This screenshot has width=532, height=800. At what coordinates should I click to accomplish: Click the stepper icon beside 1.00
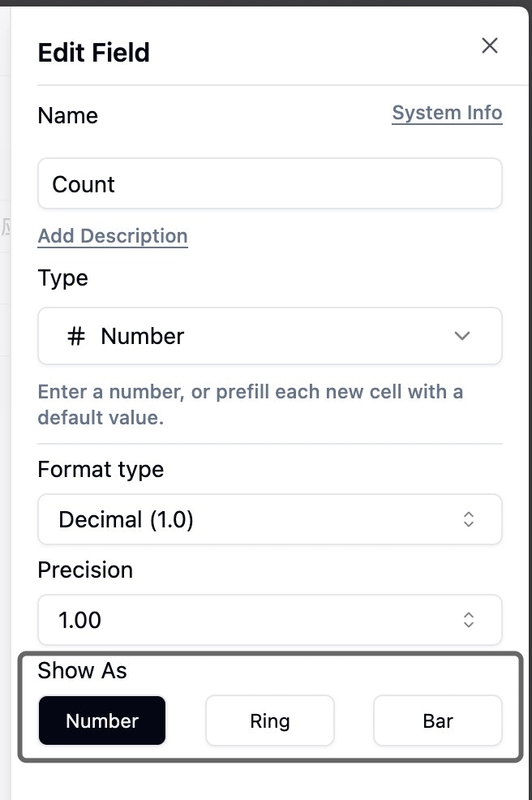[x=468, y=619]
